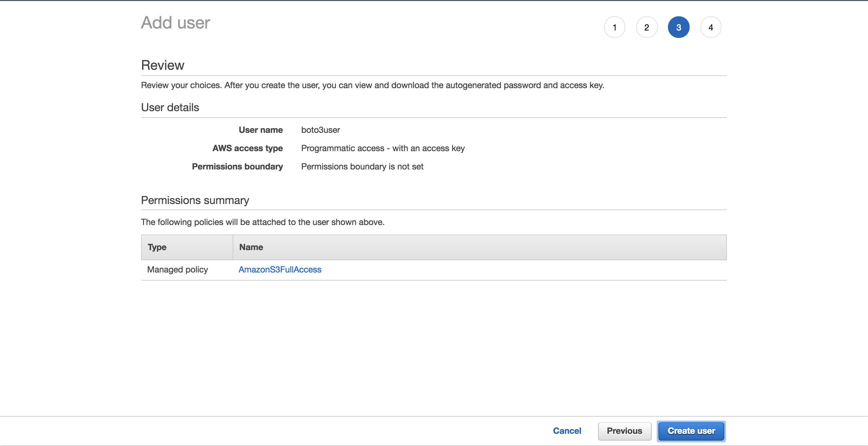The width and height of the screenshot is (868, 446).
Task: Click the step 2 circle indicator
Action: coord(646,27)
